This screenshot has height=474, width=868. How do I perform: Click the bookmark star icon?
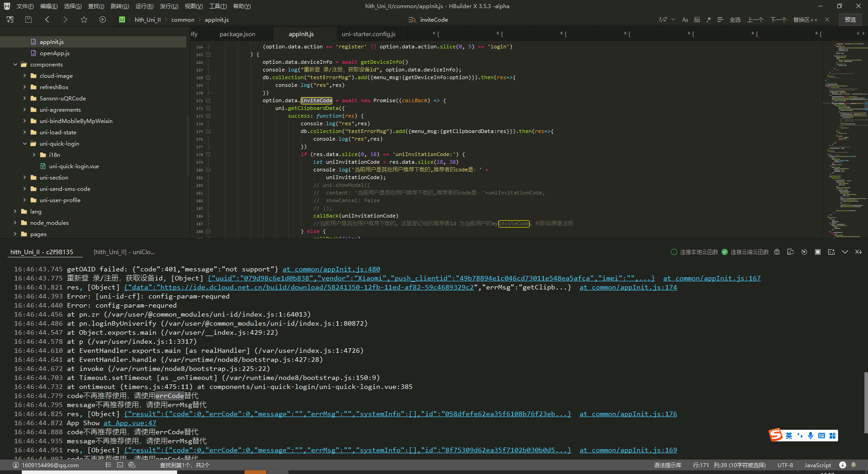pos(84,19)
